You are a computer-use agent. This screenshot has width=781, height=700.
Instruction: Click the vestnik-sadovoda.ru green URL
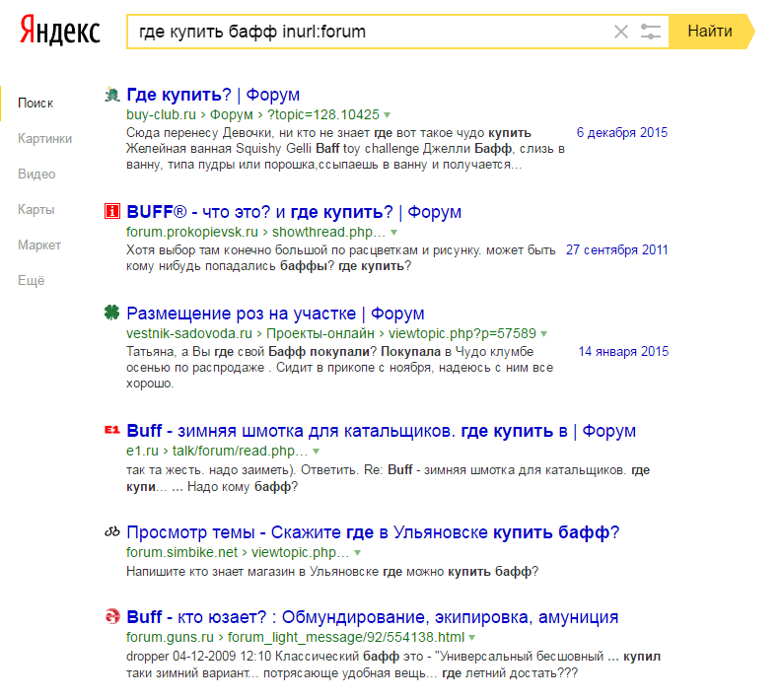click(x=189, y=333)
